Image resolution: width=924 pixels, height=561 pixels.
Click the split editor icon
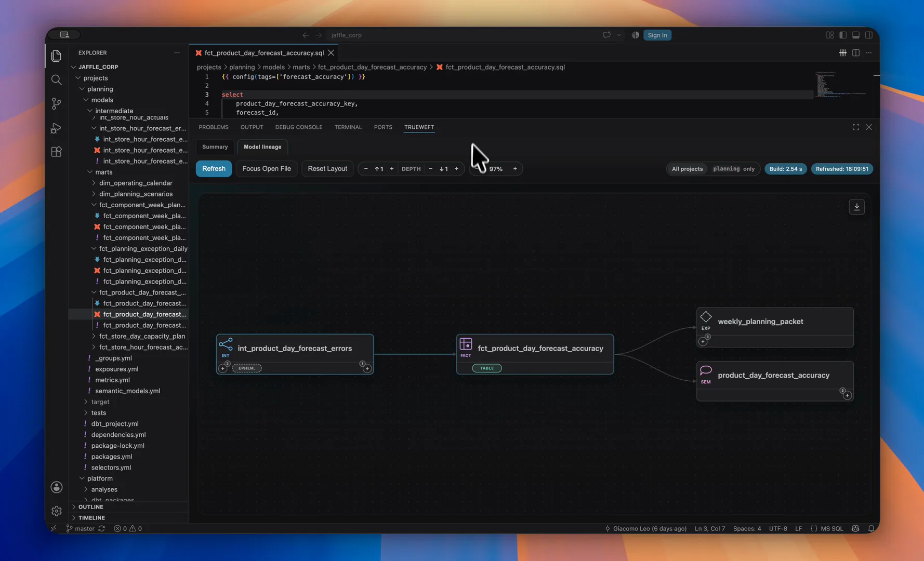[x=856, y=52]
